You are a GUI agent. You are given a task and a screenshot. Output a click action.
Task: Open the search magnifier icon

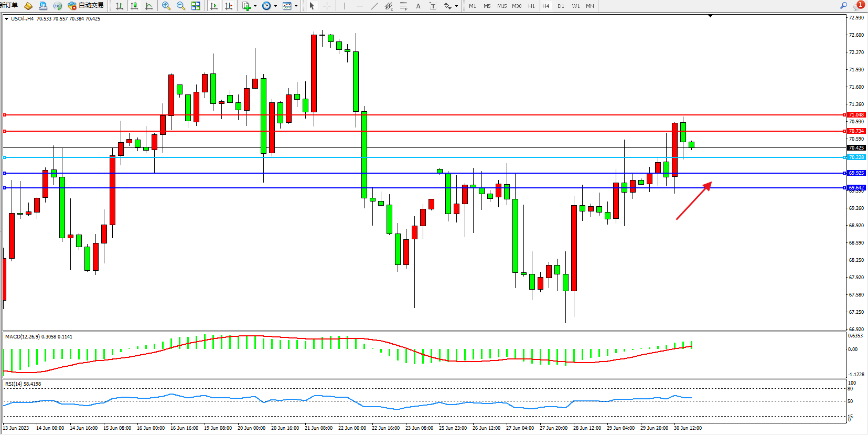843,6
